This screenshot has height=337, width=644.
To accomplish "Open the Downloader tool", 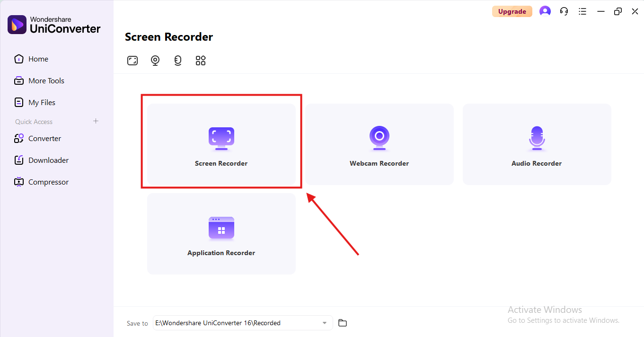I will (x=42, y=160).
